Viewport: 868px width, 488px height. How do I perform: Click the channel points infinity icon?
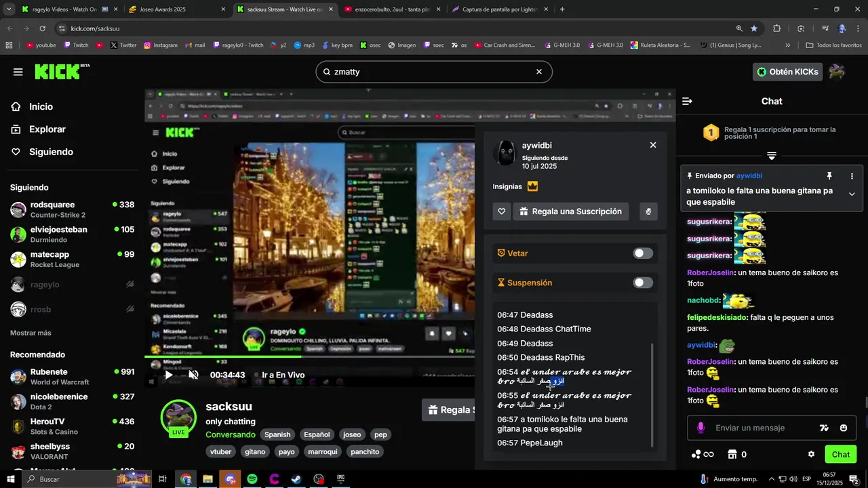click(703, 454)
